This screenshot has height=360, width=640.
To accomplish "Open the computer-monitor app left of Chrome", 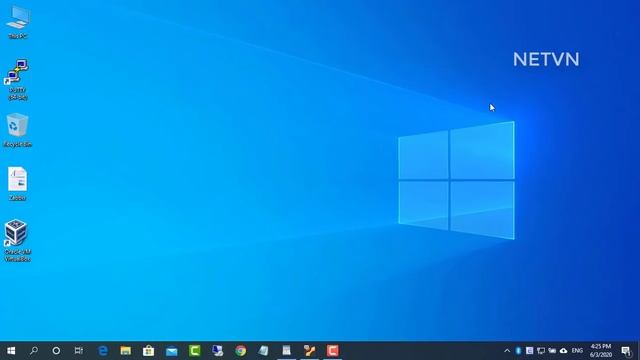I will 218,351.
